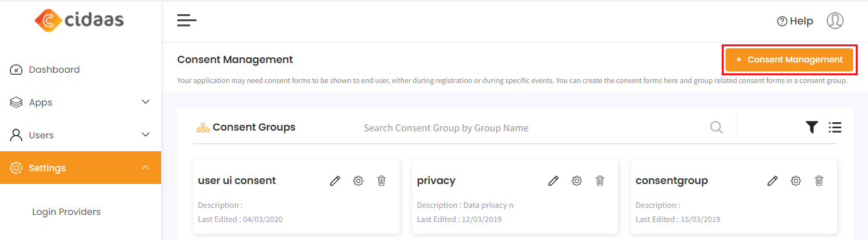Go to Dashboard in the sidebar
The width and height of the screenshot is (868, 240).
81,69
